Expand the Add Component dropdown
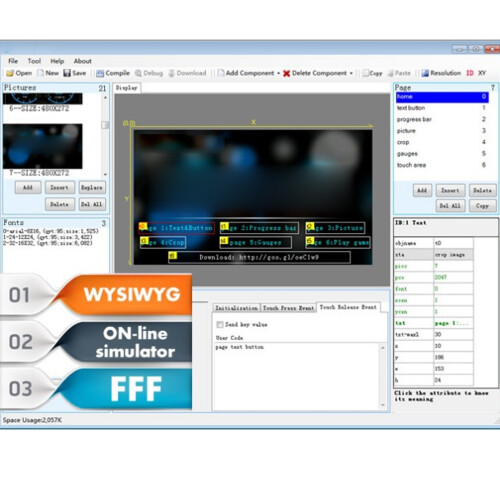Image resolution: width=500 pixels, height=500 pixels. (278, 73)
